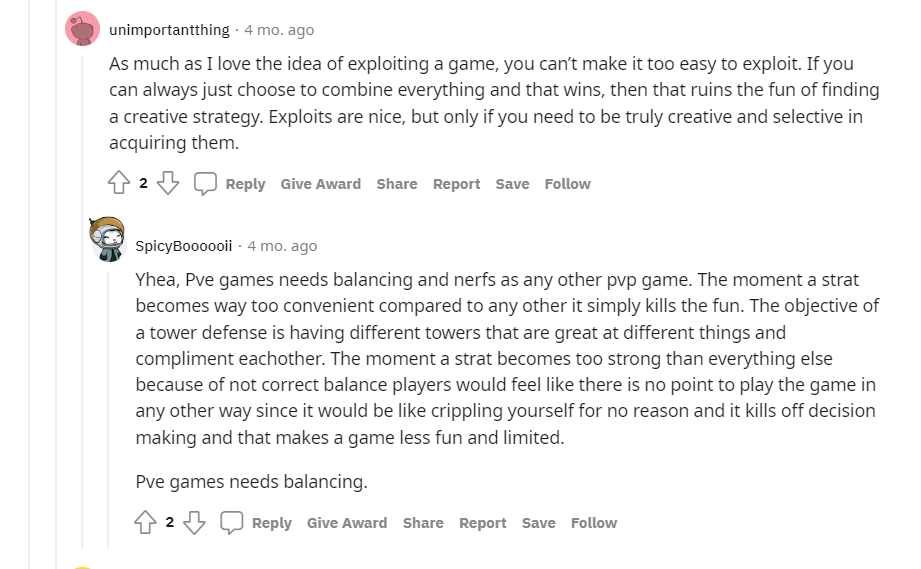Share unimportantthing's comment
Image resolution: width=921 pixels, height=569 pixels.
coord(397,184)
